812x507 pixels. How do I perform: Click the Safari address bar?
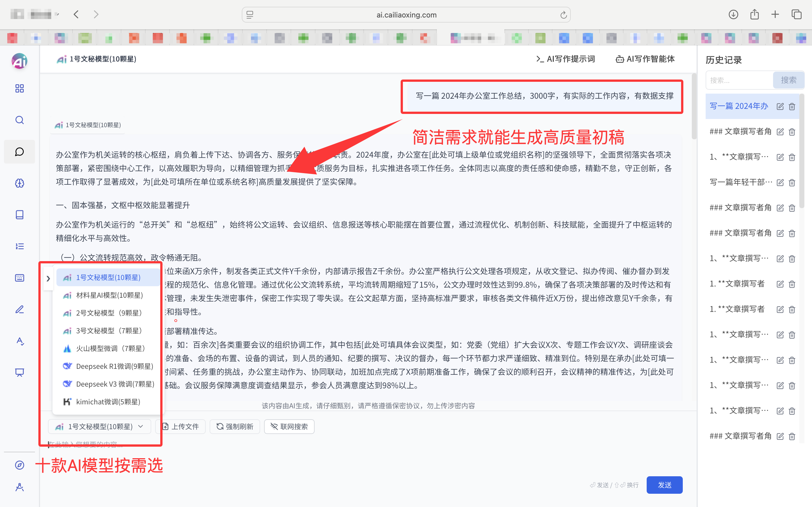(406, 15)
